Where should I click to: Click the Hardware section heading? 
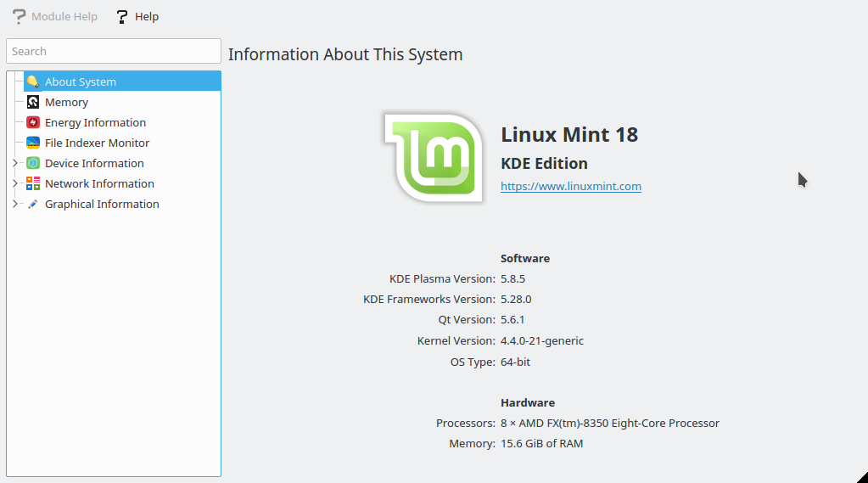(528, 402)
